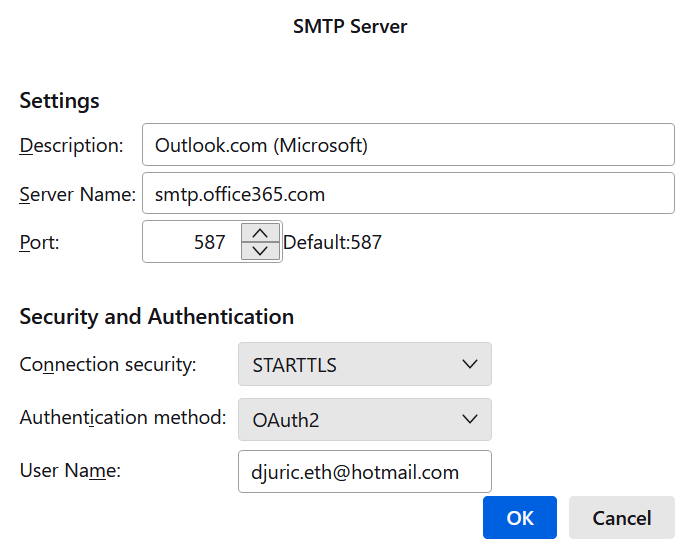685x544 pixels.
Task: Expand the Authentication method OAuth2 dropdown
Action: pos(365,420)
